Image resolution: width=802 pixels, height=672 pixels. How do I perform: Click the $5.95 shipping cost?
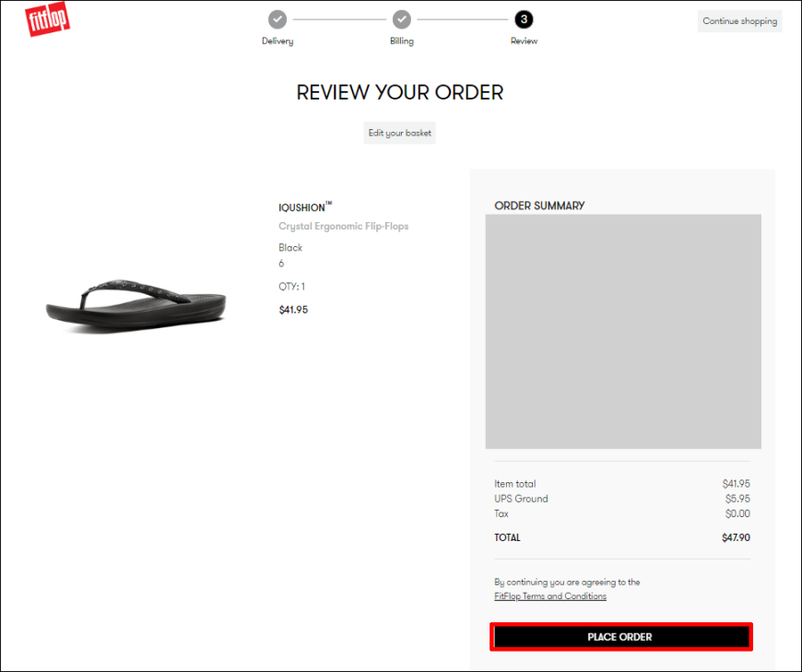[x=737, y=499]
